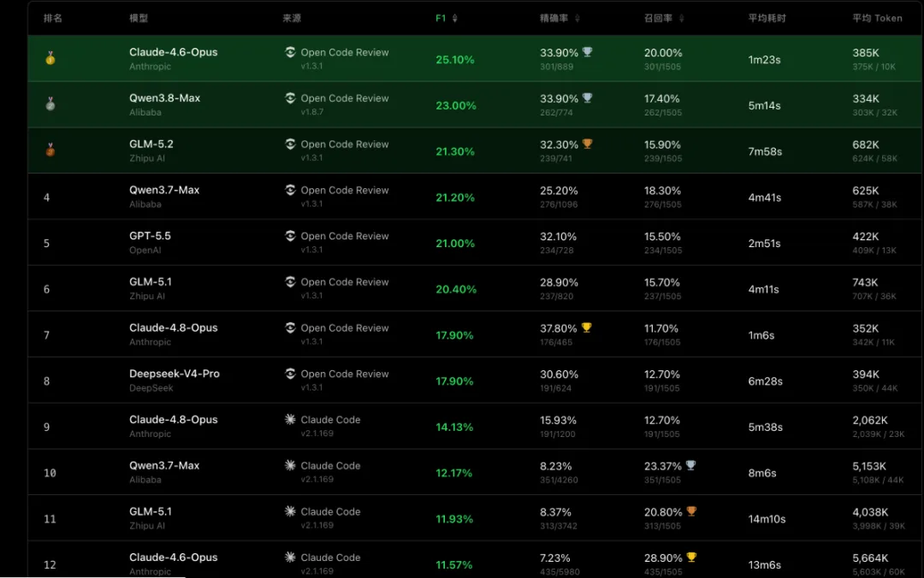Click the trophy next to 28.90% recall

coord(692,557)
